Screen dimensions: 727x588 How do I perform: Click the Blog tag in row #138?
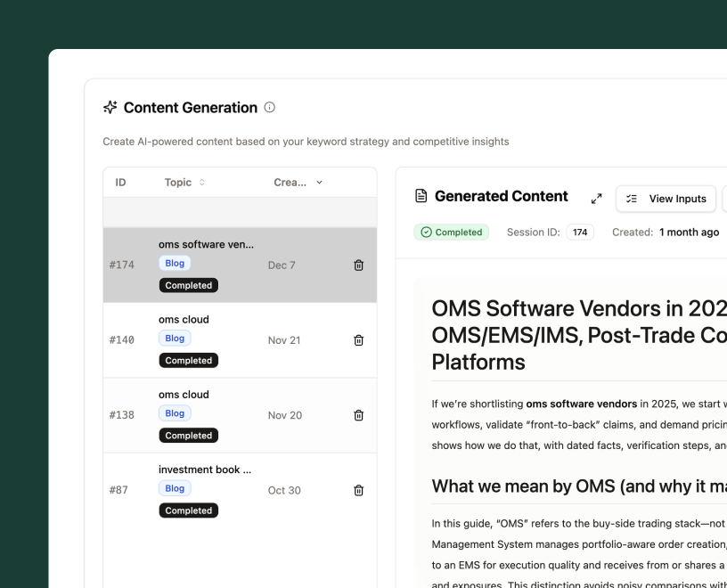(x=175, y=413)
